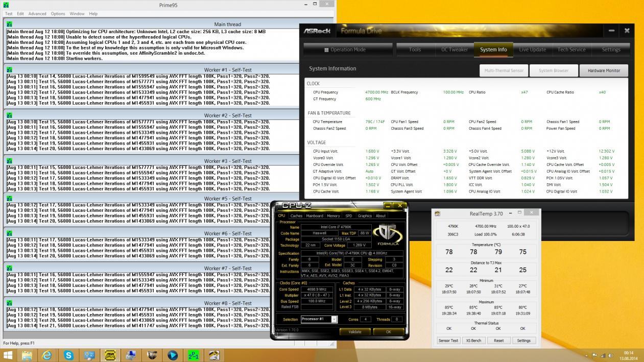Click the Worker #1 - Self-Test title bar

point(151,69)
